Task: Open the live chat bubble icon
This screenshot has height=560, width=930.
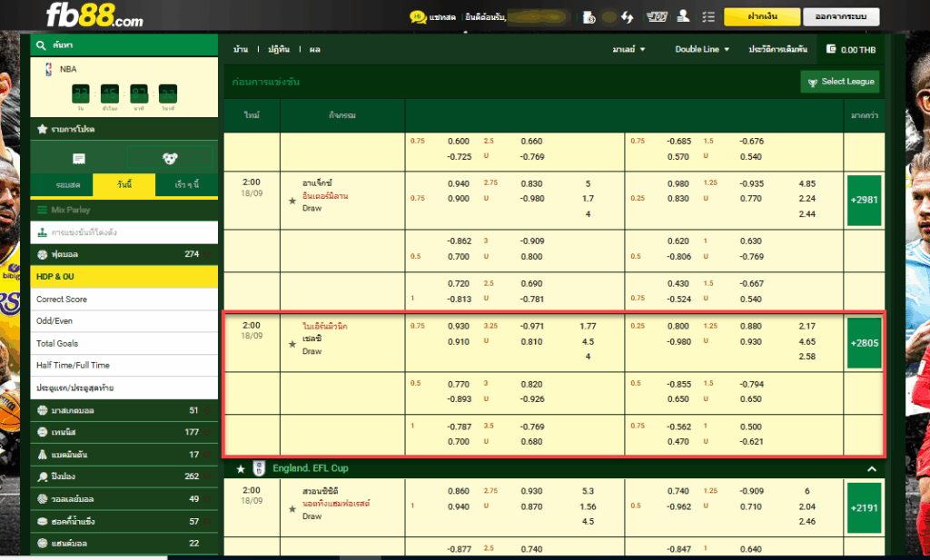Action: 418,17
